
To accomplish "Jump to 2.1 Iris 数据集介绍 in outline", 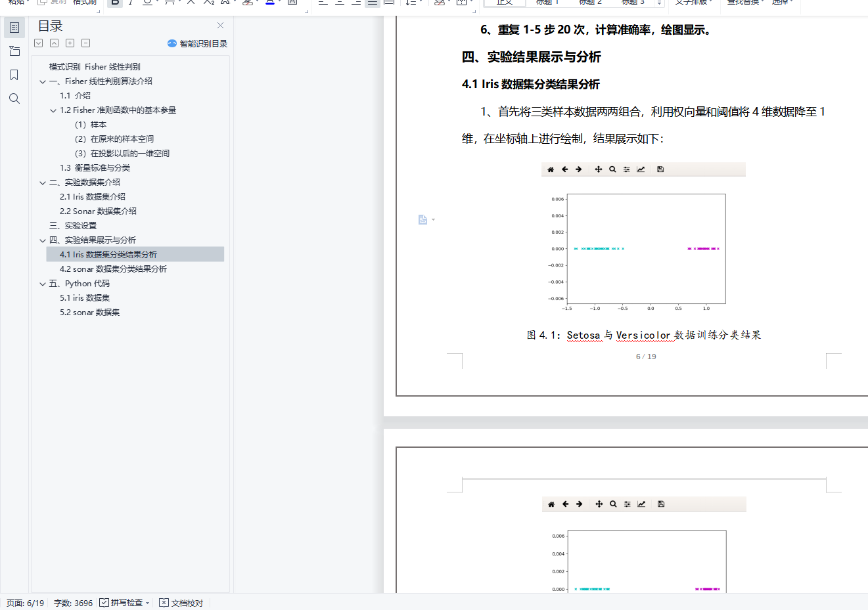I will pyautogui.click(x=93, y=197).
